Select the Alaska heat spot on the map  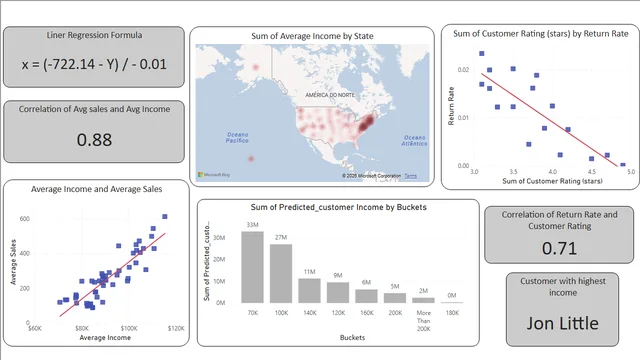[256, 67]
